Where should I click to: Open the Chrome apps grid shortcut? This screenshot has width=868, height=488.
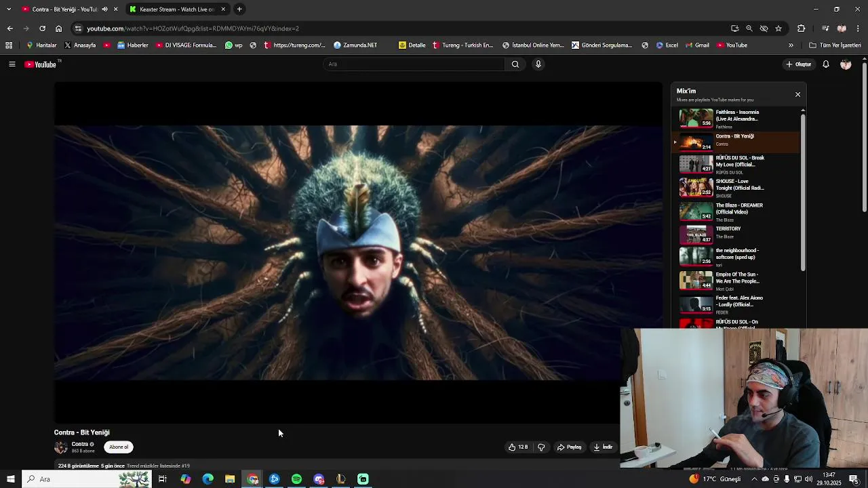pyautogui.click(x=9, y=45)
